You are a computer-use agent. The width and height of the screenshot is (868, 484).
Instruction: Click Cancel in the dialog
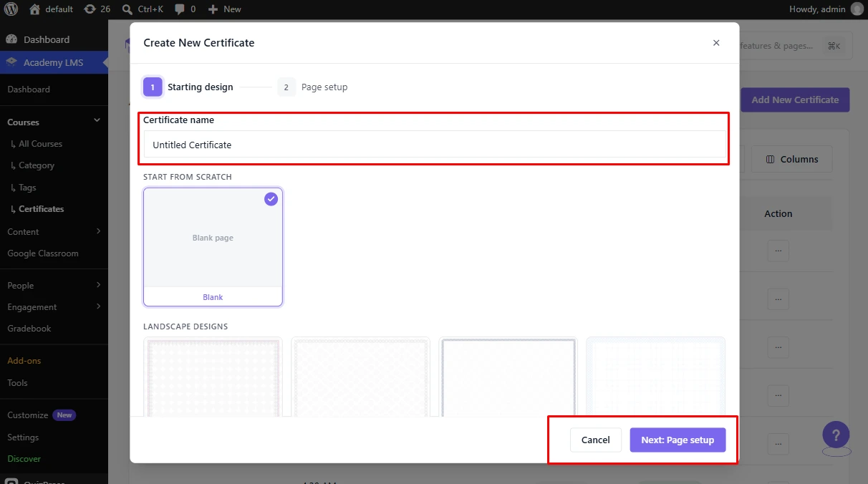(x=596, y=440)
